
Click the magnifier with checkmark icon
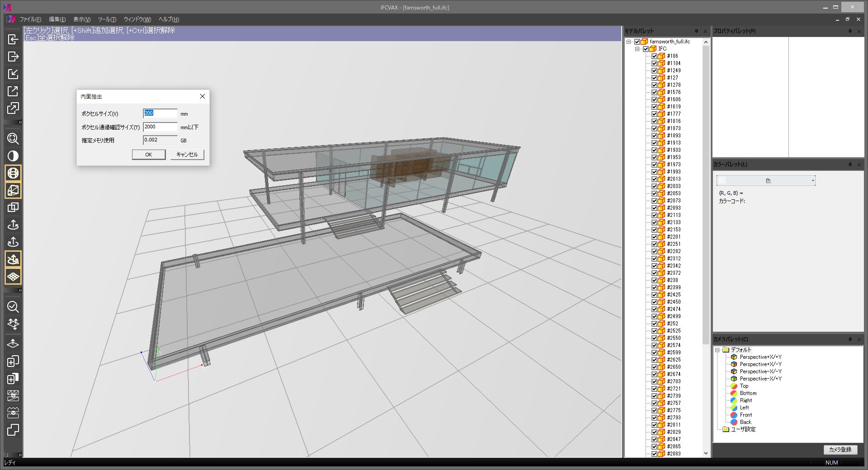(x=13, y=307)
